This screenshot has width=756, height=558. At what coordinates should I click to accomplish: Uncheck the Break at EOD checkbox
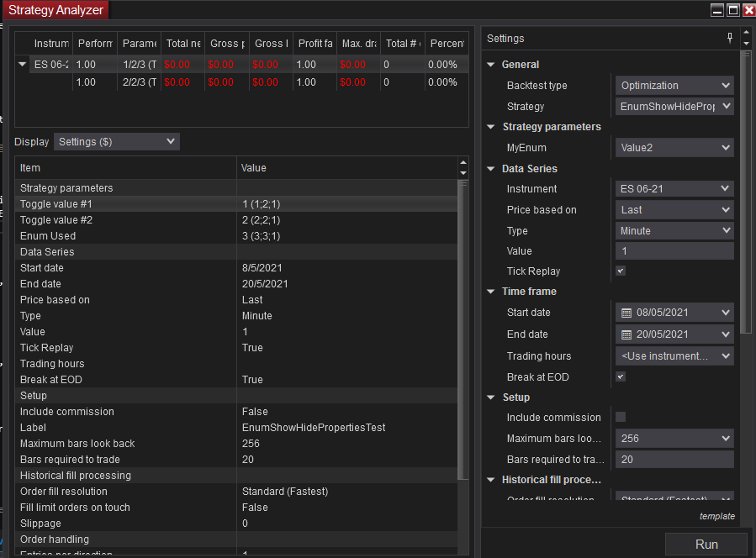tap(621, 377)
